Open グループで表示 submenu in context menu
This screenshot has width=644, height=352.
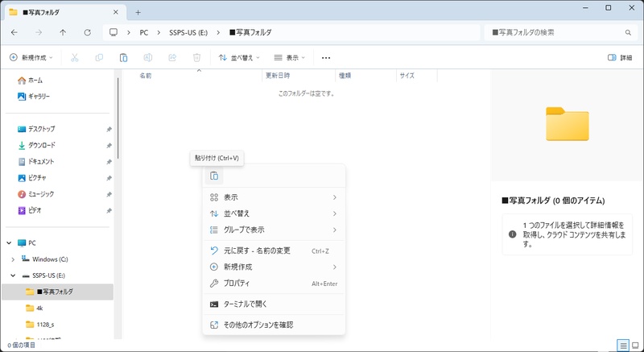pos(274,230)
